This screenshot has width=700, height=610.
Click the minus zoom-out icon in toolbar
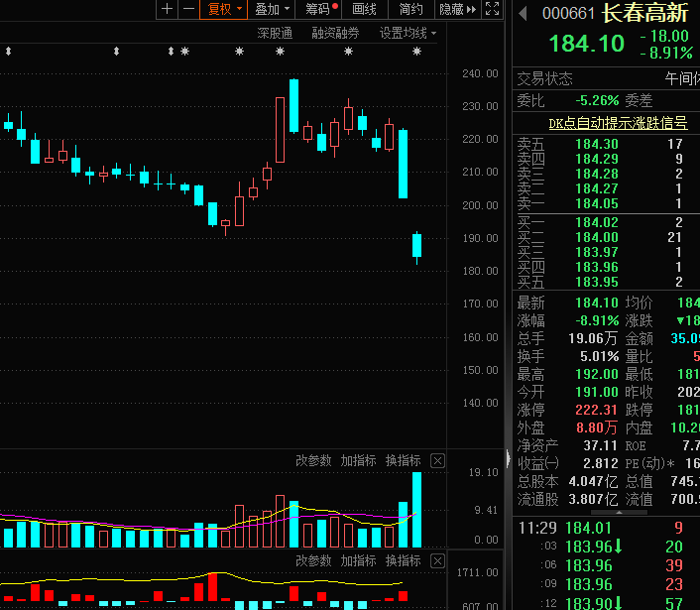click(188, 9)
